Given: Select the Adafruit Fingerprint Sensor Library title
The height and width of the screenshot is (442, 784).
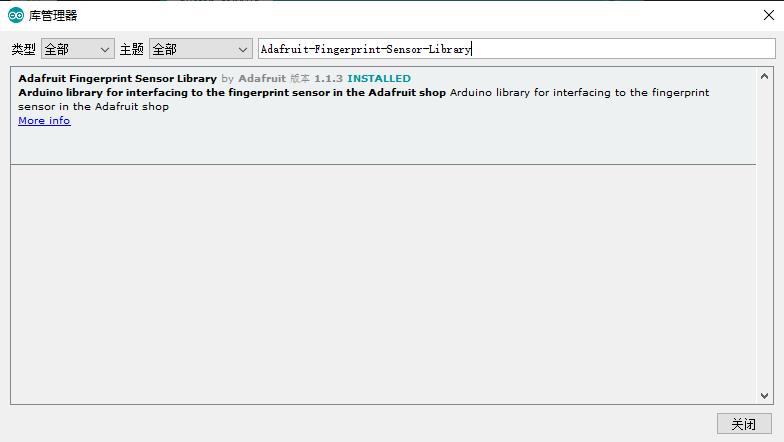Looking at the screenshot, I should coord(118,78).
